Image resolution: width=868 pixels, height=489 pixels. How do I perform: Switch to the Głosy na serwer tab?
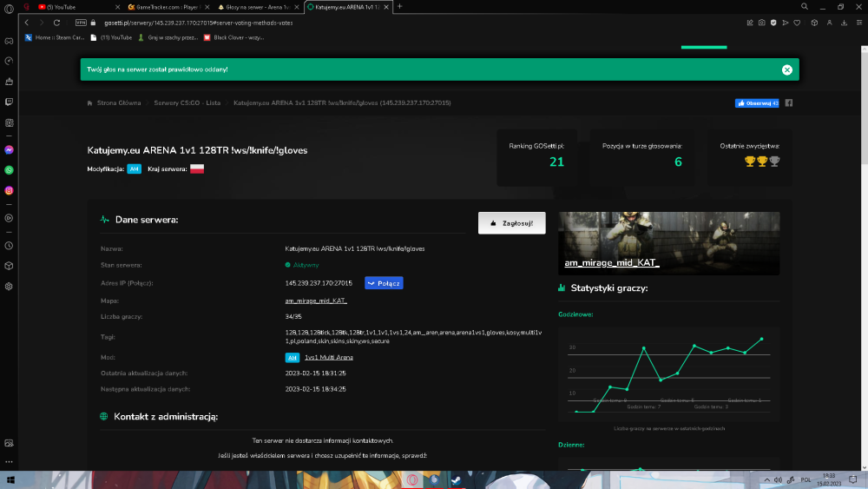pos(258,7)
